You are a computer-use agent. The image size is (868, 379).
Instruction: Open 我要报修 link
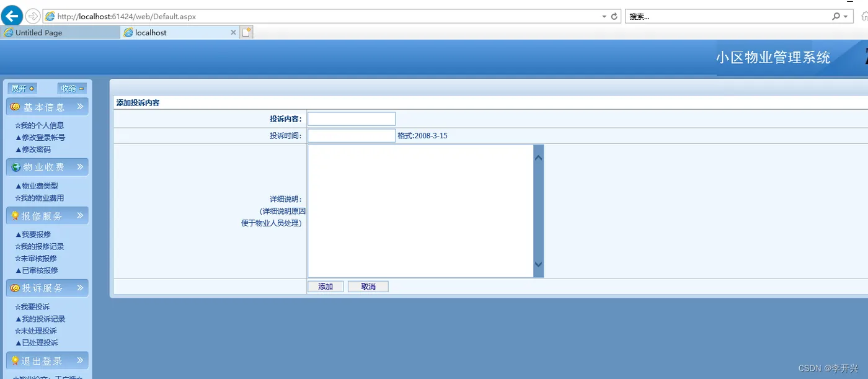tap(33, 234)
